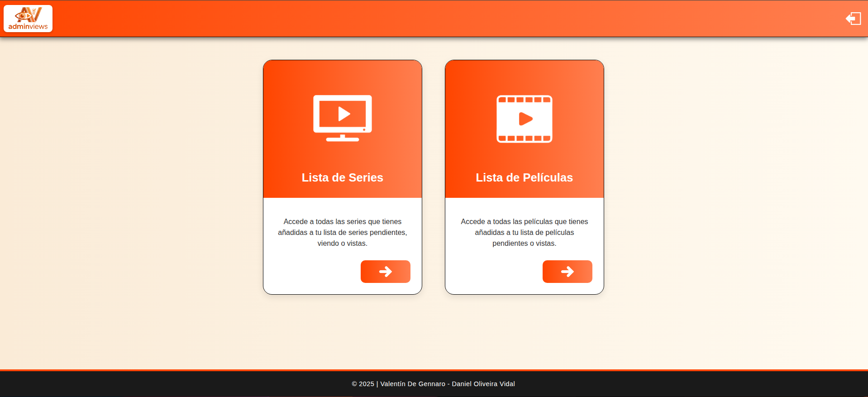The width and height of the screenshot is (868, 397).
Task: Click the AV eye emblem in the logo
Action: tap(28, 15)
